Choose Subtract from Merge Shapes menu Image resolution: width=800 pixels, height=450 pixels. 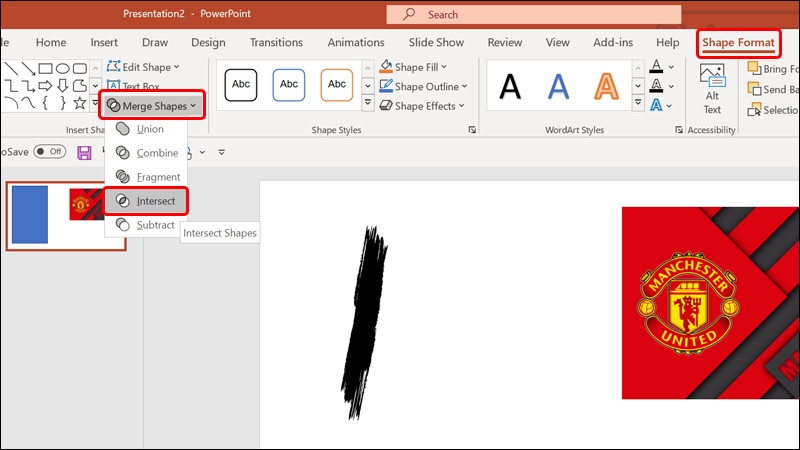point(146,225)
